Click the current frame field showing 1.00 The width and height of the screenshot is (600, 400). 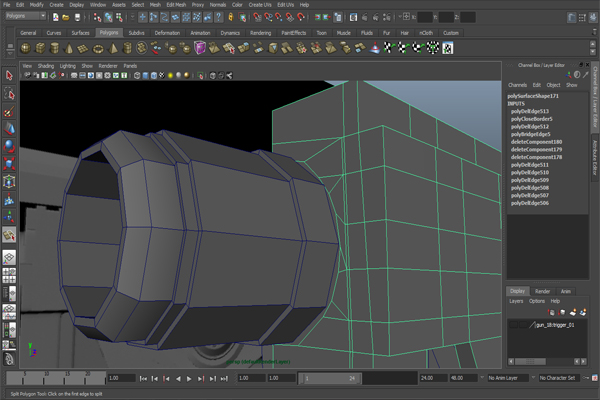coord(121,378)
